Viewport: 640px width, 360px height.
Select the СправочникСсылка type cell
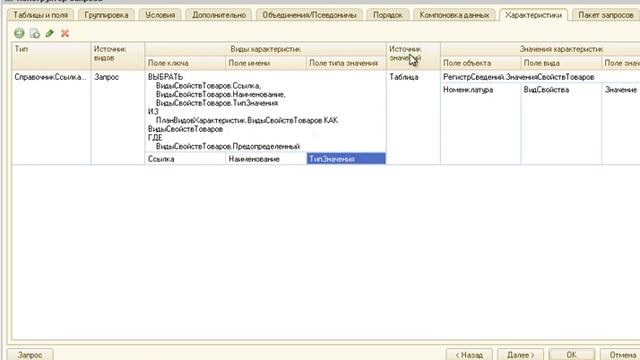[x=51, y=118]
